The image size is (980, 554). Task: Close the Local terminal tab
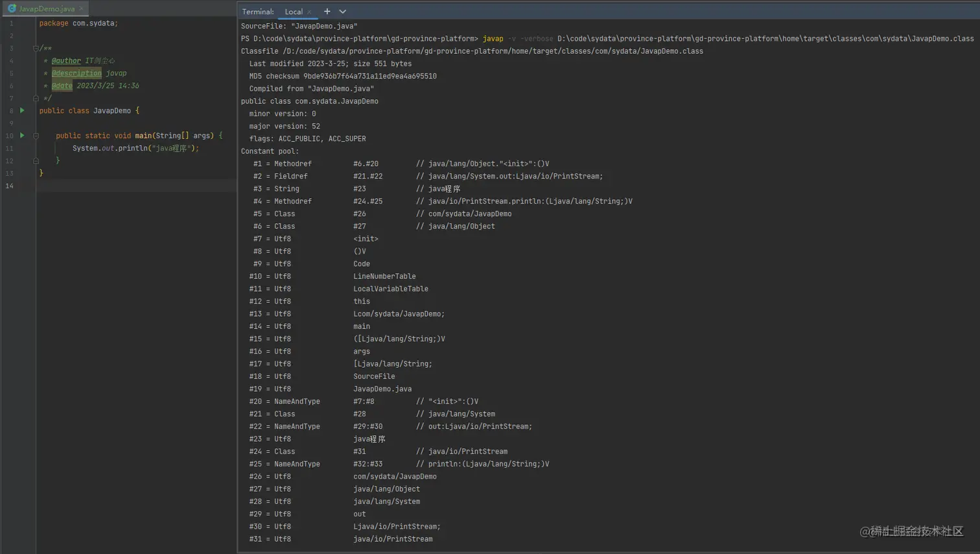click(310, 12)
